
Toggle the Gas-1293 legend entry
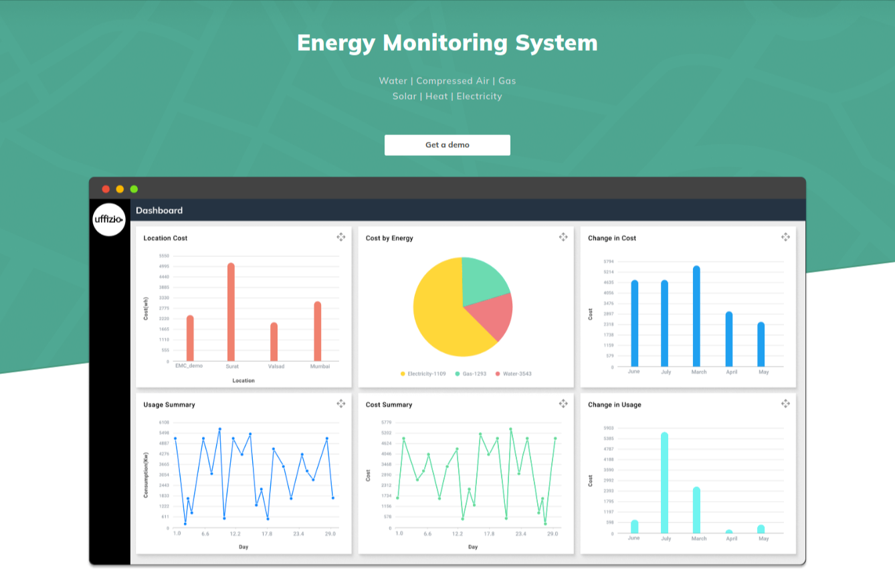coord(470,374)
